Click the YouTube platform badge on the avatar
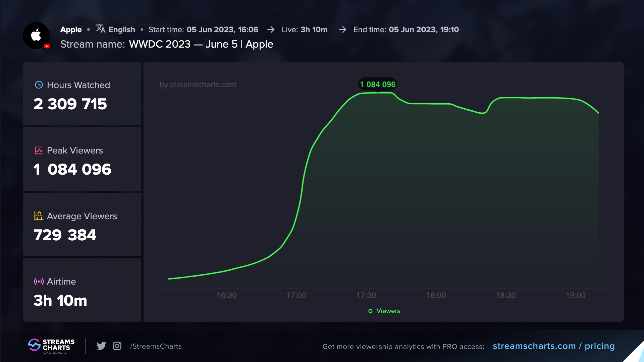 47,47
